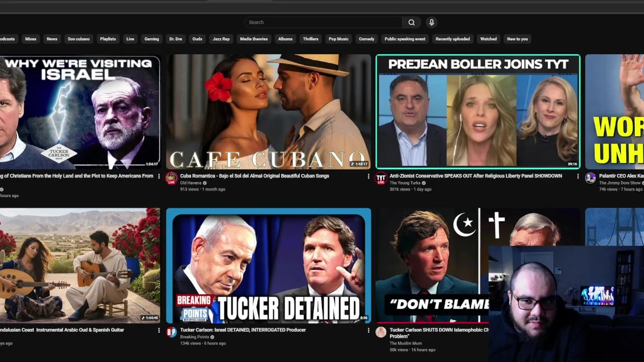This screenshot has width=644, height=362.
Task: Open more options for Andalusian Coast video
Action: tap(159, 330)
